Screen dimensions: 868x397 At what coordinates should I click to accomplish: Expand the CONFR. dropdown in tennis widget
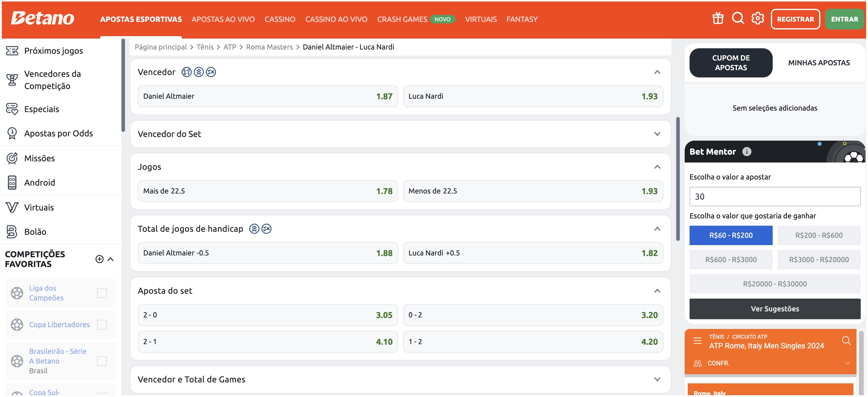[847, 363]
